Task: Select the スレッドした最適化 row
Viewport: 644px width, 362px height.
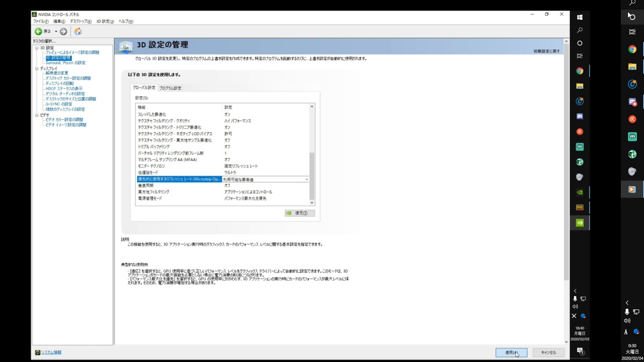Action: coord(222,115)
